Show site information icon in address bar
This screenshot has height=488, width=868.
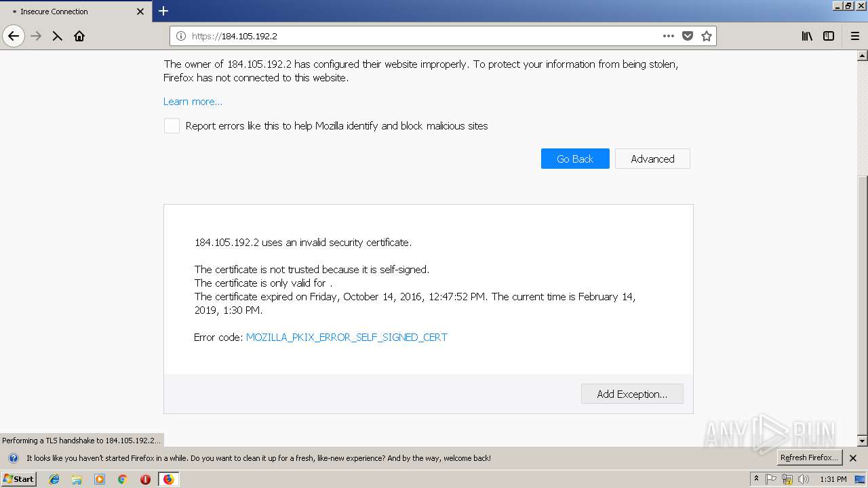[181, 36]
